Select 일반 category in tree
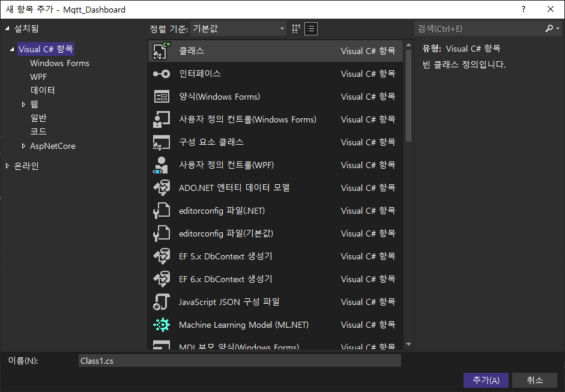The width and height of the screenshot is (565, 392). click(38, 118)
